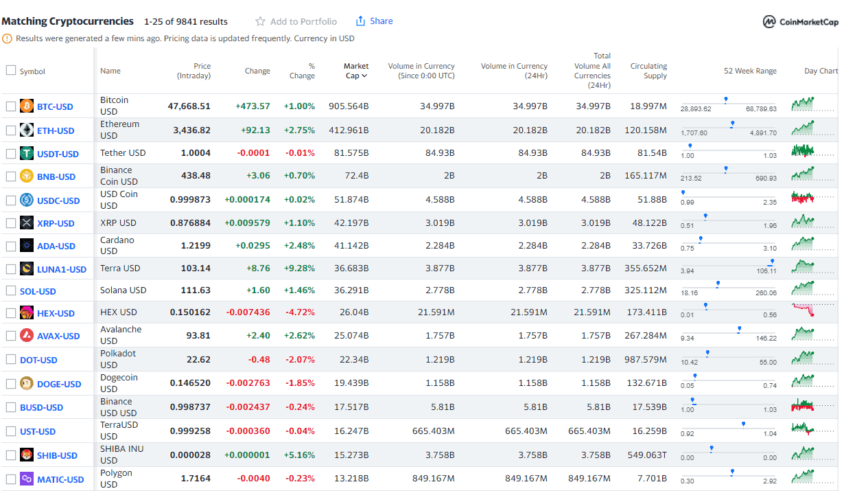Click the Ethereum logo icon
This screenshot has height=491, width=868.
[27, 130]
